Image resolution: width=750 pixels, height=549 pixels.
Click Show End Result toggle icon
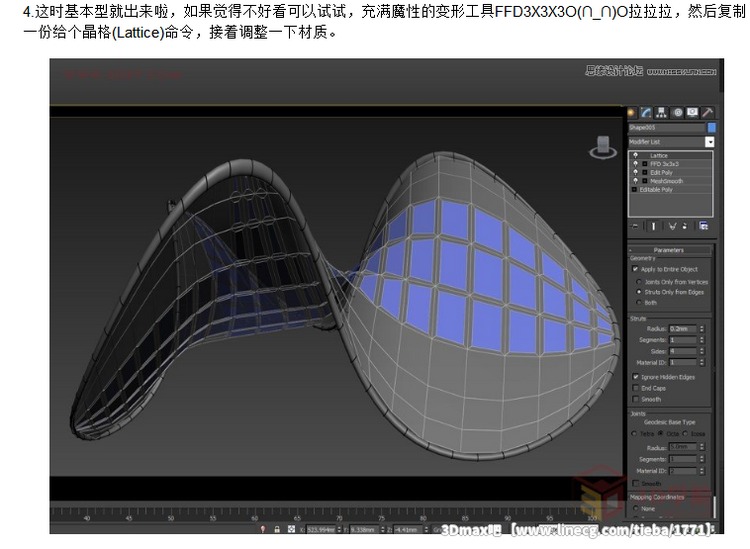(654, 226)
